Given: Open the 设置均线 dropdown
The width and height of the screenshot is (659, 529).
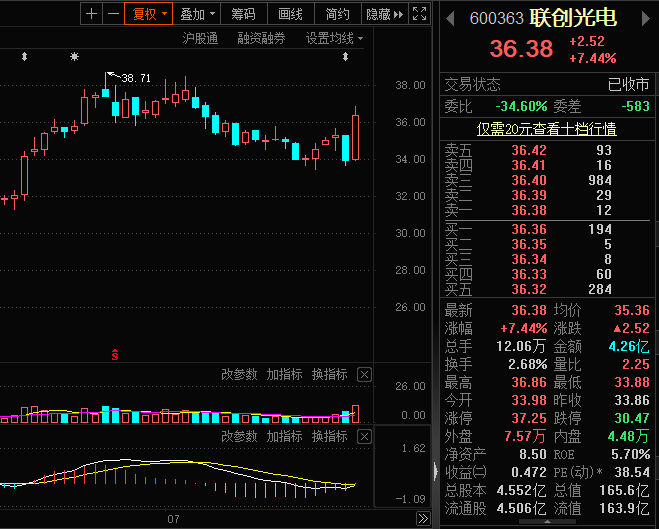Looking at the screenshot, I should click(334, 39).
